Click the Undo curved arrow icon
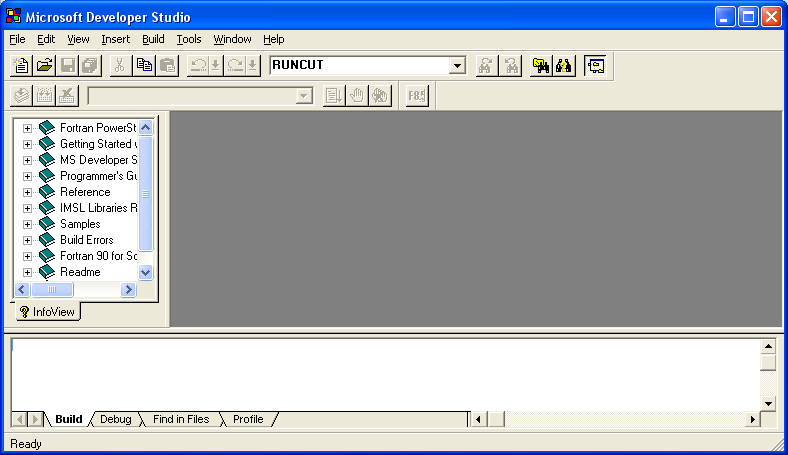The width and height of the screenshot is (788, 455). (199, 65)
